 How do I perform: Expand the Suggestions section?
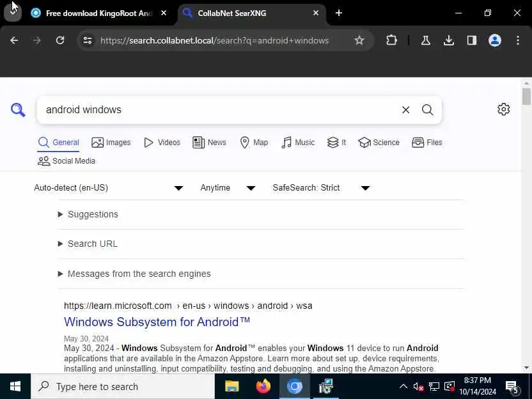click(x=88, y=214)
